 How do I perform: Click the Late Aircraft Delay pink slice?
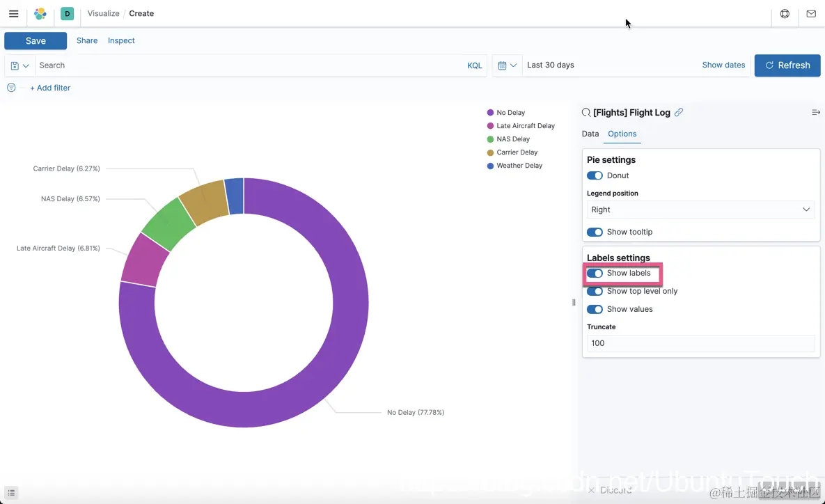pyautogui.click(x=144, y=260)
